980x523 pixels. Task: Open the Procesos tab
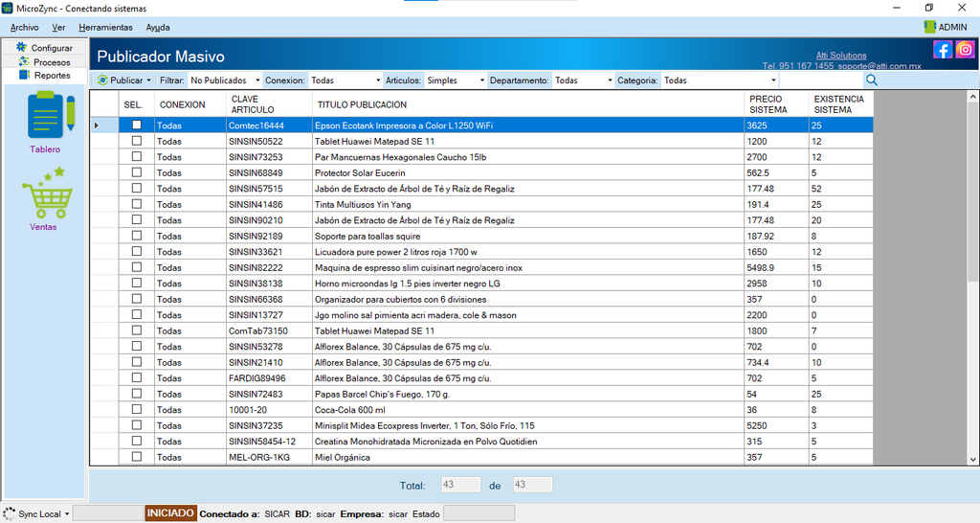[45, 62]
